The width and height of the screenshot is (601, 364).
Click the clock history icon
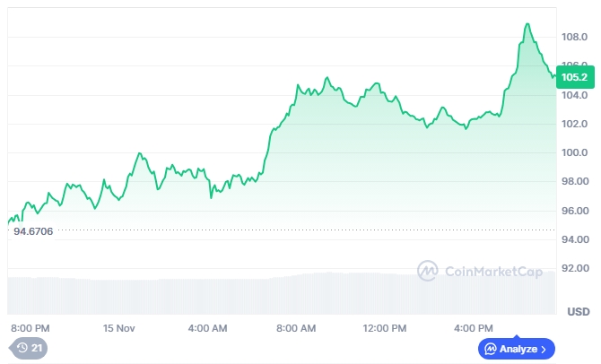pyautogui.click(x=21, y=348)
